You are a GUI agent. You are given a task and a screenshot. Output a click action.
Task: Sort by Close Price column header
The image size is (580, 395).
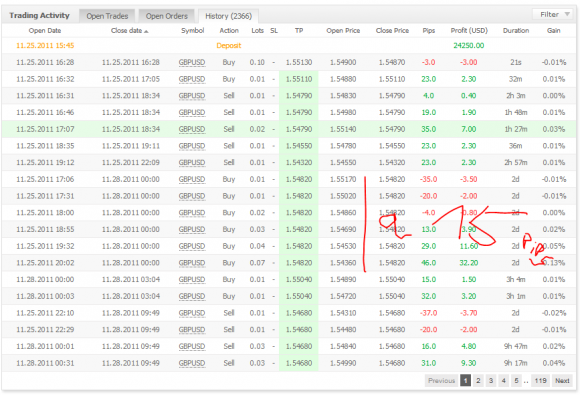pyautogui.click(x=392, y=31)
